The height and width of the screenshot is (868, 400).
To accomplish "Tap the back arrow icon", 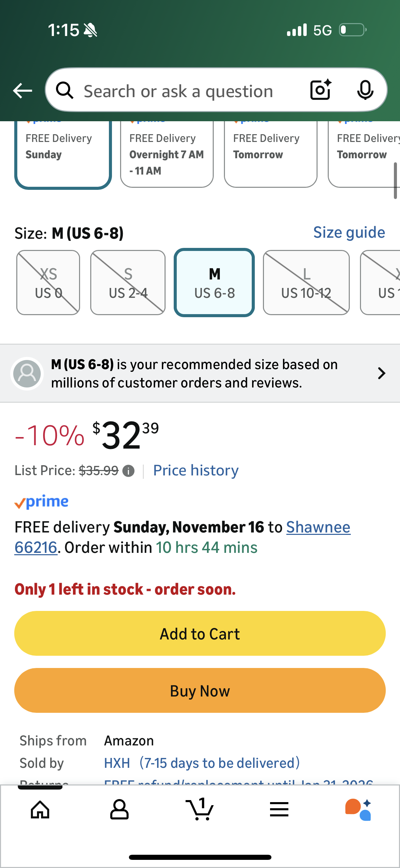I will [22, 90].
